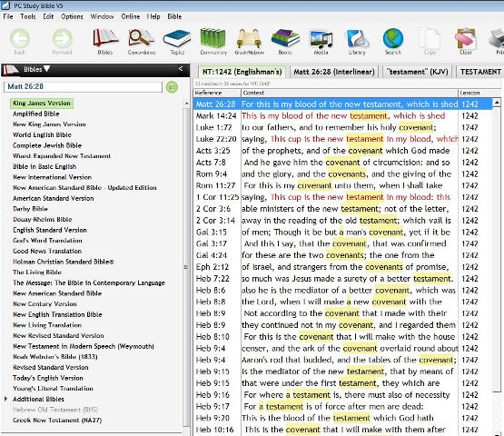
Task: Select the Mark 14:24 result row
Action: (342, 115)
